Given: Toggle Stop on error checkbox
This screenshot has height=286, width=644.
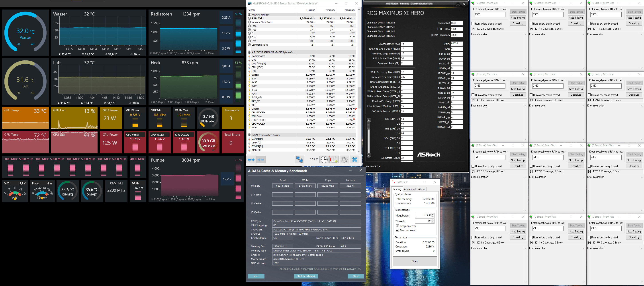Looking at the screenshot, I should [397, 231].
